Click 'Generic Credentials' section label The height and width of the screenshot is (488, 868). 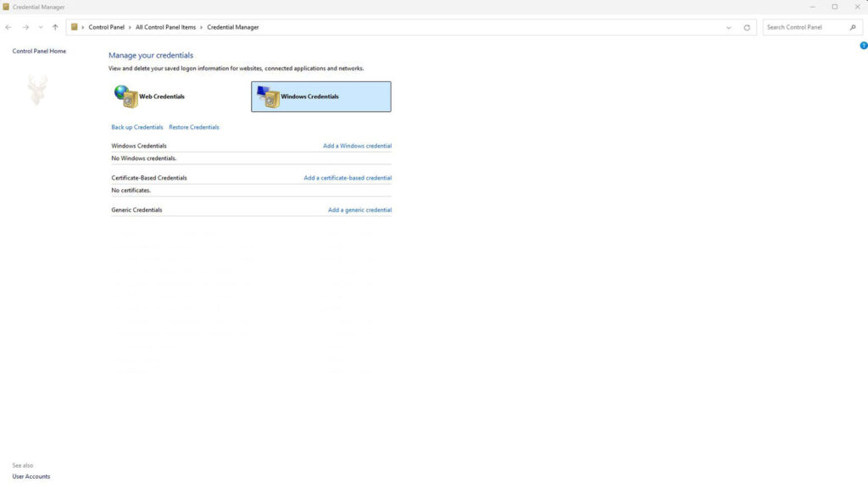click(136, 210)
